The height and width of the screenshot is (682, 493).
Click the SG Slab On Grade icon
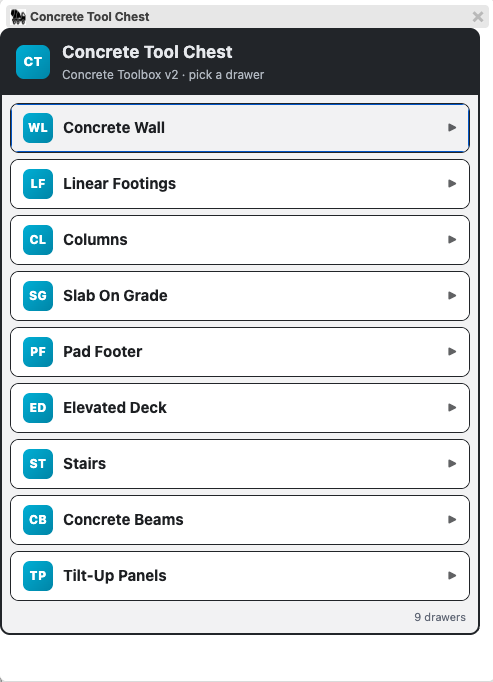[x=38, y=296]
